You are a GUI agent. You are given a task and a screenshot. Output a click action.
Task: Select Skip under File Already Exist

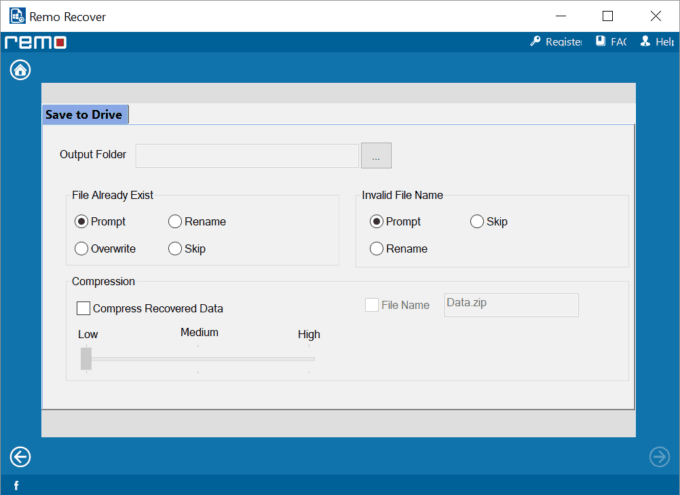point(187,249)
